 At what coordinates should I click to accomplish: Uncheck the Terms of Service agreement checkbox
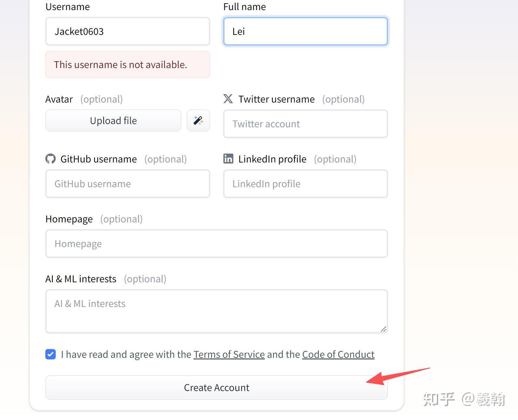click(50, 354)
